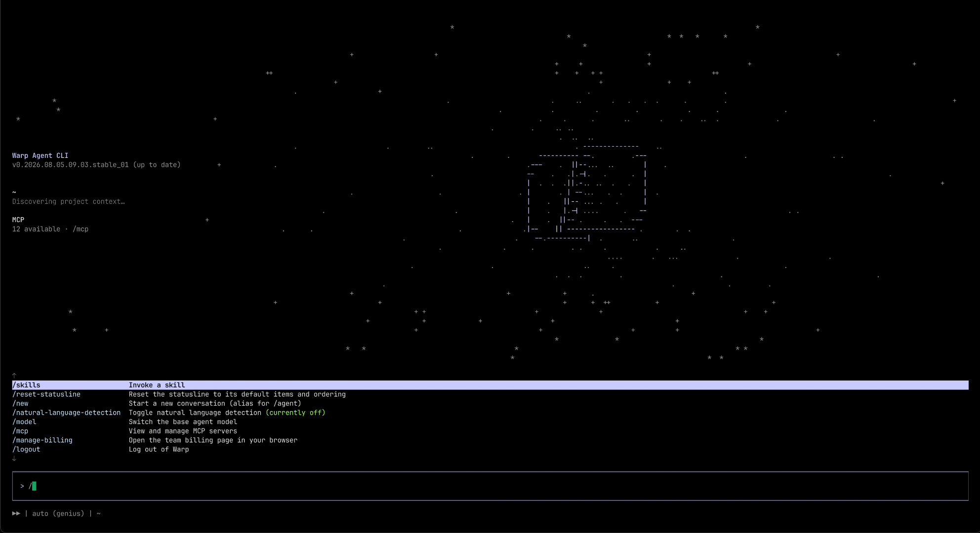Focus the prompt input field

pyautogui.click(x=490, y=486)
